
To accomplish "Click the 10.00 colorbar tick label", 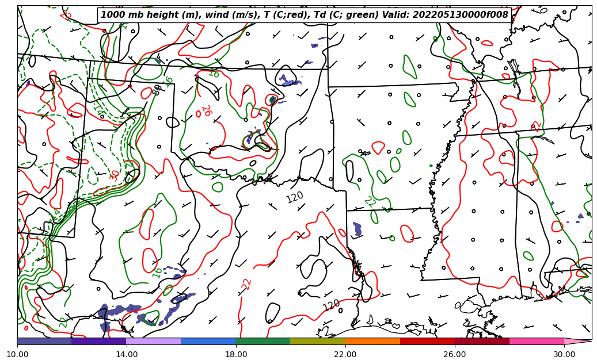I will coord(17,354).
